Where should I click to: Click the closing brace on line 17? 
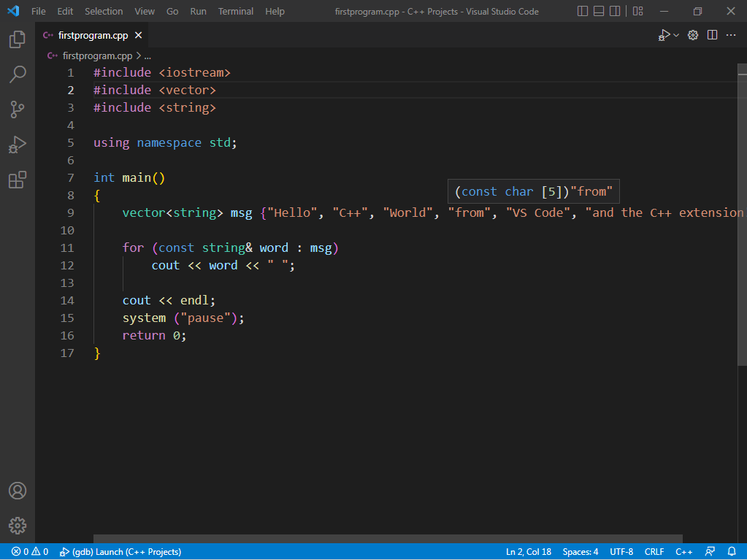point(97,353)
